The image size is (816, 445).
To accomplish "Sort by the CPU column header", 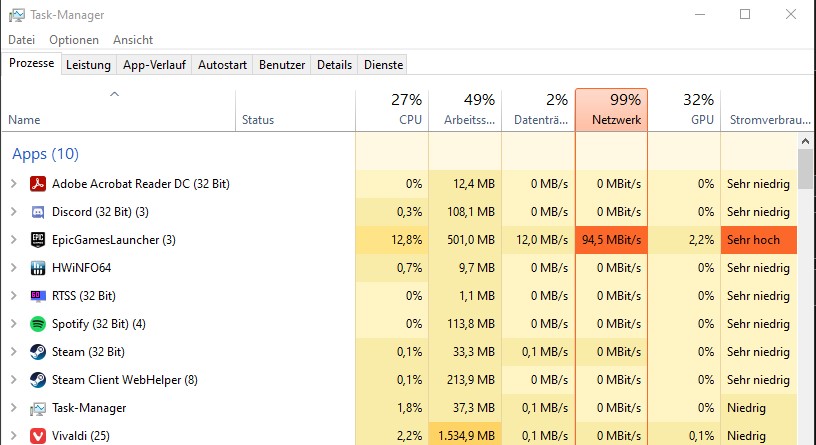I will coord(392,110).
